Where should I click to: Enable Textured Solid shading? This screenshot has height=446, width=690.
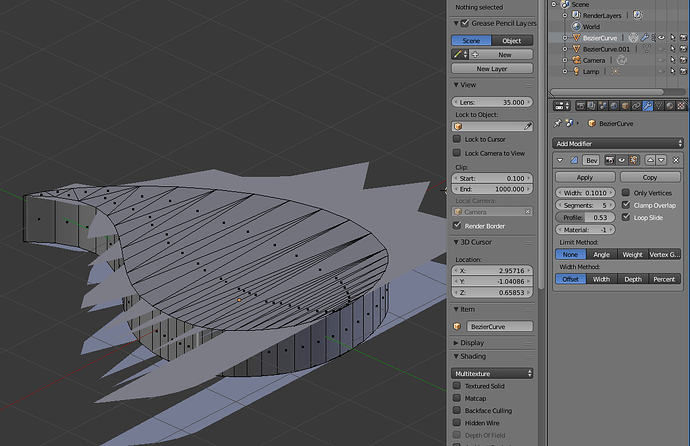(x=457, y=386)
